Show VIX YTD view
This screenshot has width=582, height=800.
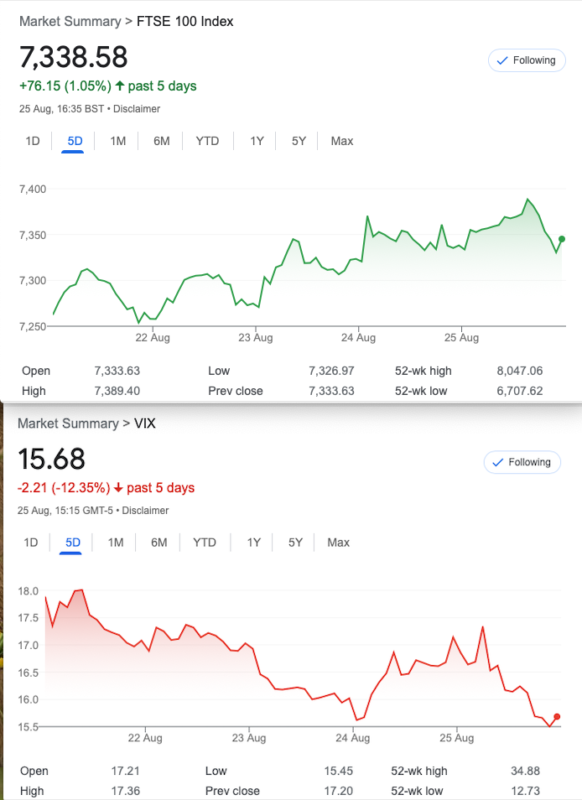[x=205, y=542]
